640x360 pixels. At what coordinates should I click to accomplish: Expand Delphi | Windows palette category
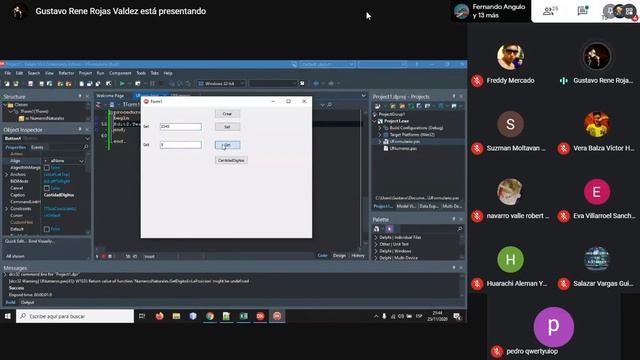tap(376, 251)
